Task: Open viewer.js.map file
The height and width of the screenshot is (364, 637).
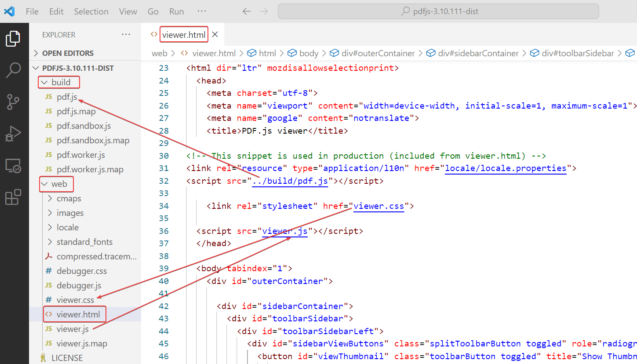Action: click(85, 343)
